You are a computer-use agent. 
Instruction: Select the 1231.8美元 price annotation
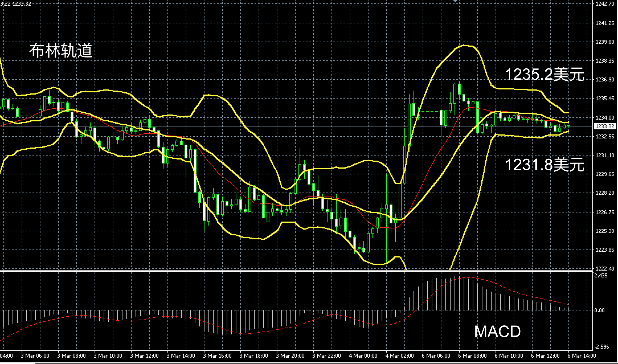tap(545, 165)
